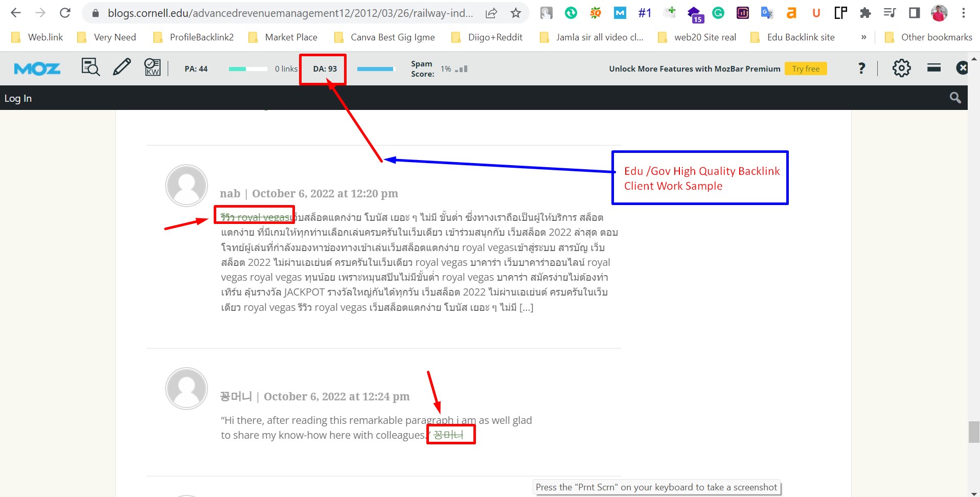
Task: Click the Try free button
Action: point(806,69)
